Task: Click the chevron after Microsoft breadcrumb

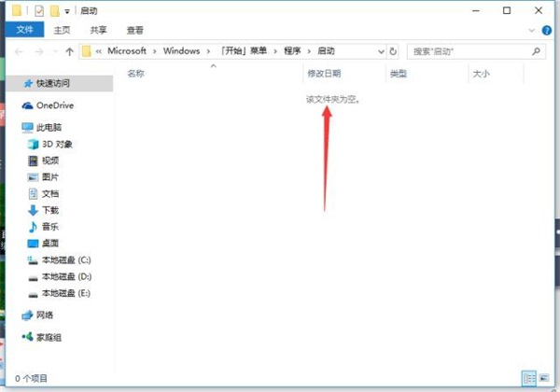Action: 155,51
